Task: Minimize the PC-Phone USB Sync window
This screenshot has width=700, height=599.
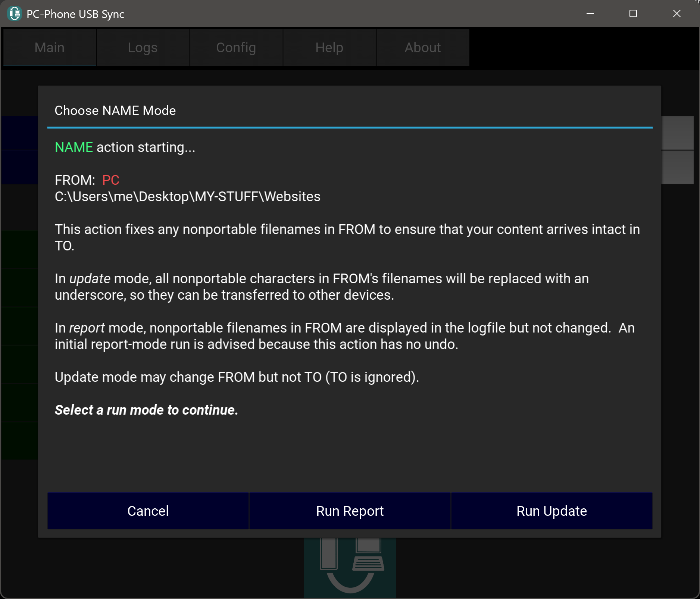Action: (590, 14)
